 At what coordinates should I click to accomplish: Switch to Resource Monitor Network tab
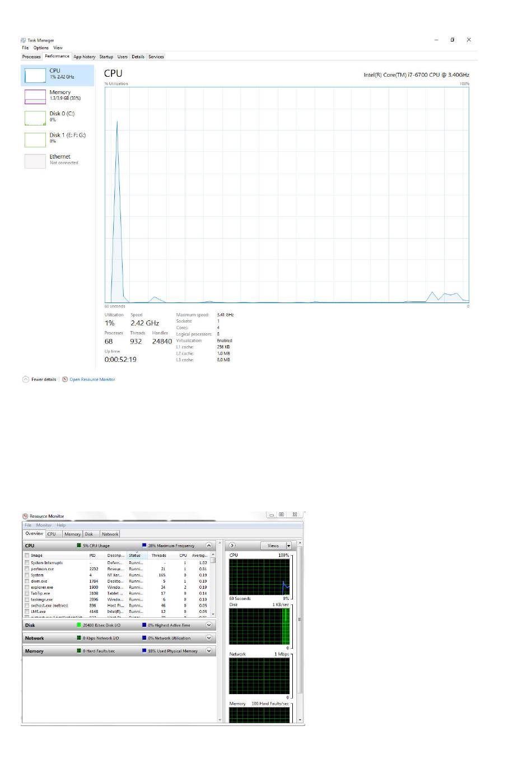[x=110, y=534]
